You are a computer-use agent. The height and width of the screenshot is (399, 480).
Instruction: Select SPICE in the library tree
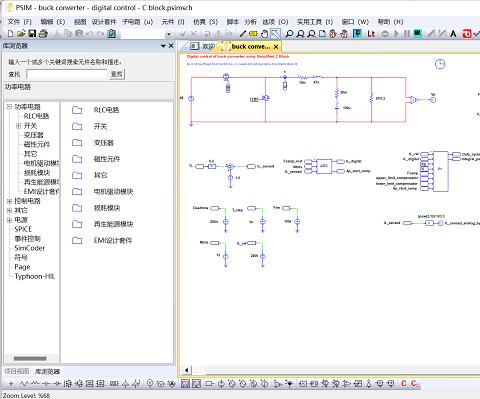point(23,229)
